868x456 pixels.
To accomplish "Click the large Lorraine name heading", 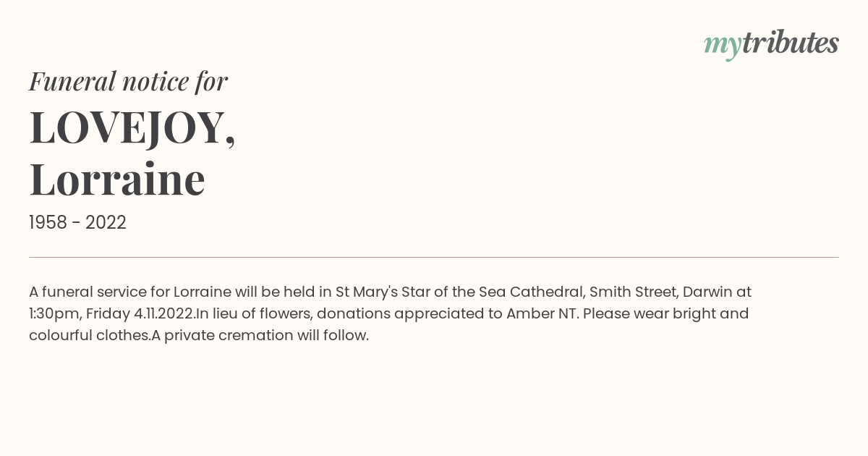I will [117, 179].
